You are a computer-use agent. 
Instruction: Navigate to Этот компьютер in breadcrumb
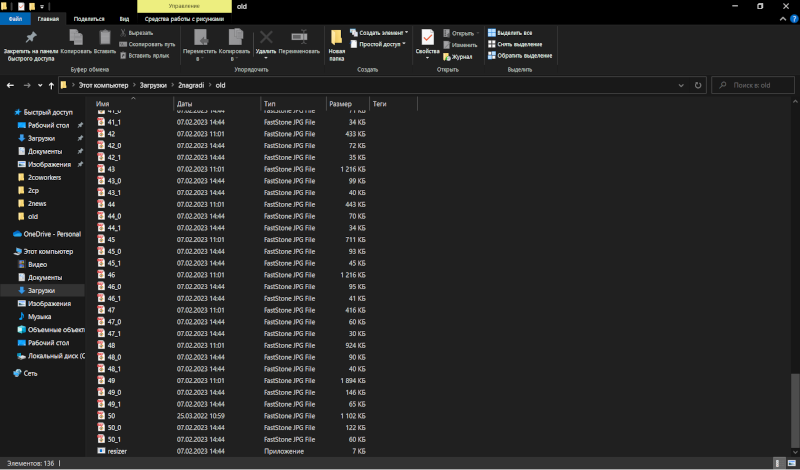point(104,86)
